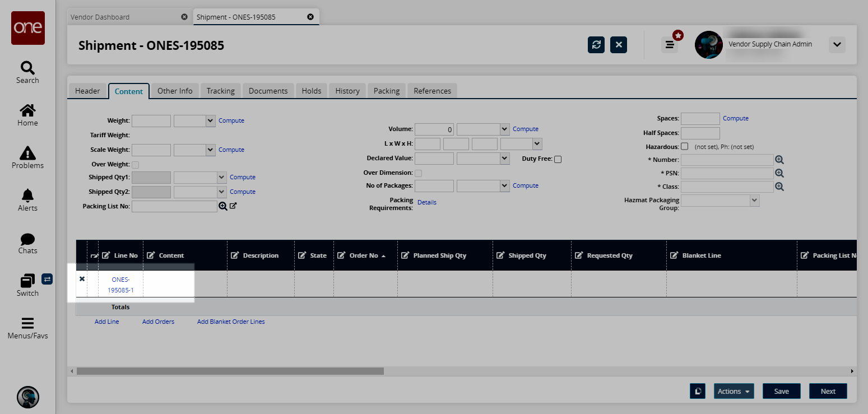
Task: Toggle the Over Weight checkbox
Action: [135, 165]
